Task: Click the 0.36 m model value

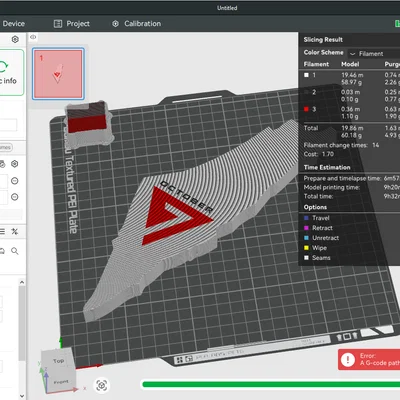Action: pyautogui.click(x=350, y=109)
